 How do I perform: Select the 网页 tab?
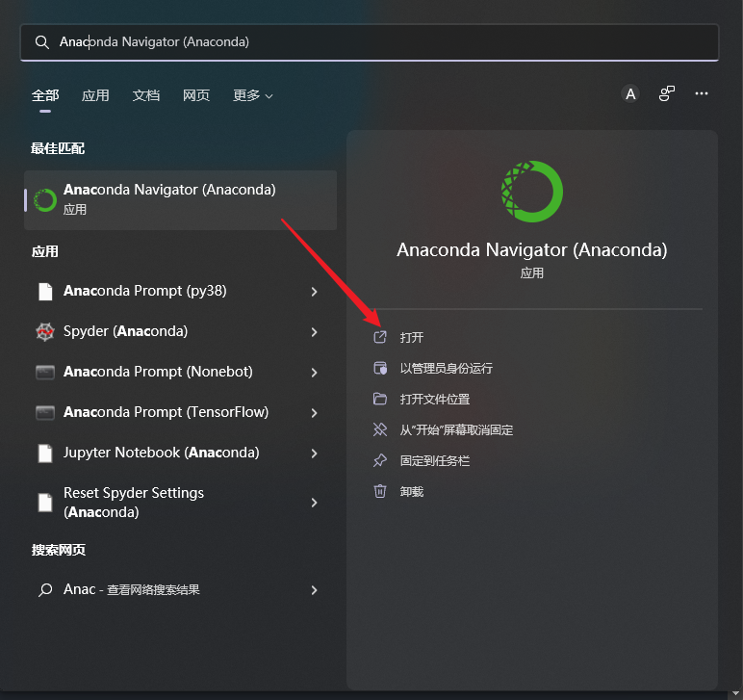click(x=196, y=95)
